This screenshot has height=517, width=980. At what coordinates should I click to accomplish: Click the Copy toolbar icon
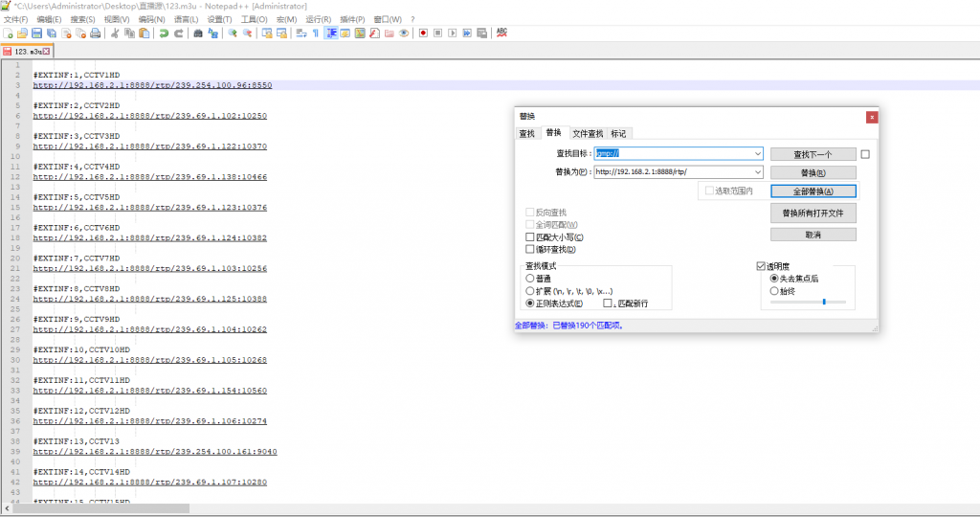pyautogui.click(x=129, y=34)
